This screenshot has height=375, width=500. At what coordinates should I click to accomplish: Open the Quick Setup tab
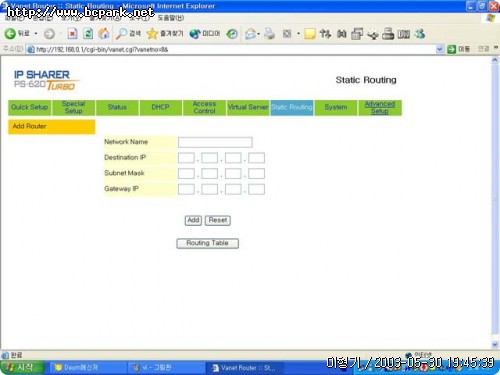29,107
